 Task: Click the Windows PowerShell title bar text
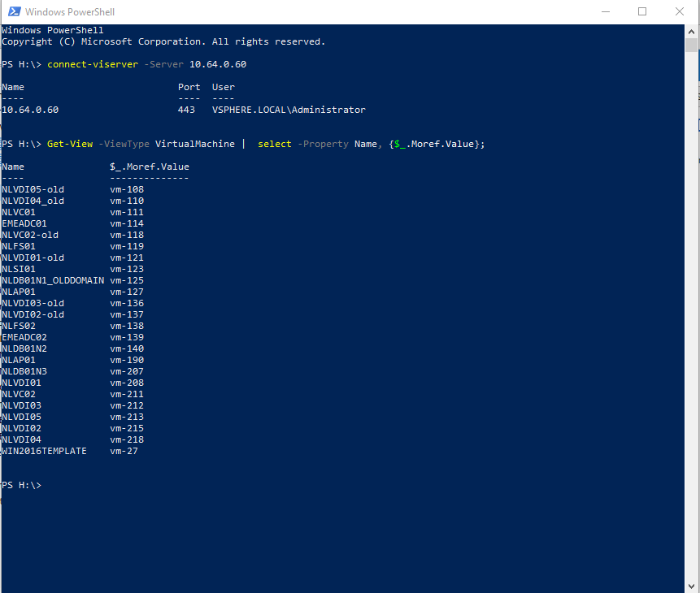pos(72,11)
